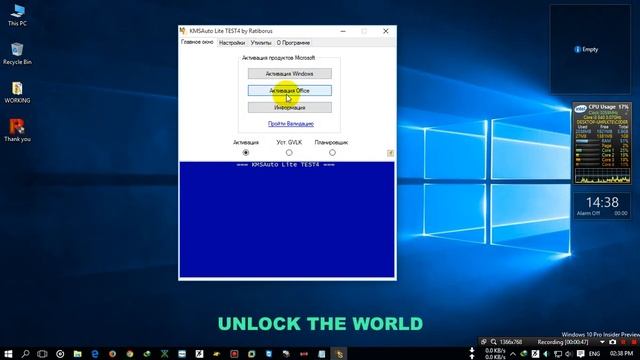Take a screenshot with the recorder camera icon
640x360 pixels.
[x=612, y=342]
